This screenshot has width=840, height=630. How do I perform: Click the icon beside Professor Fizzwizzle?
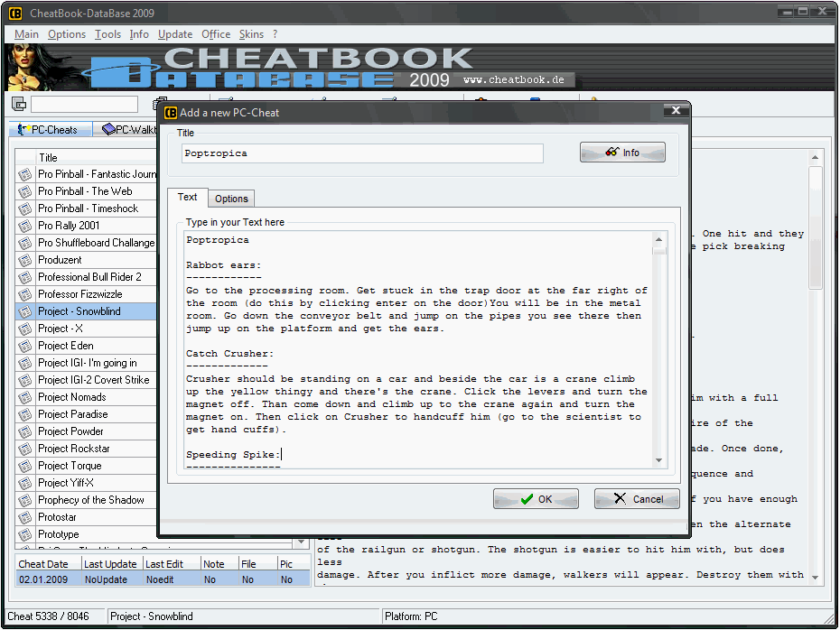(x=25, y=294)
